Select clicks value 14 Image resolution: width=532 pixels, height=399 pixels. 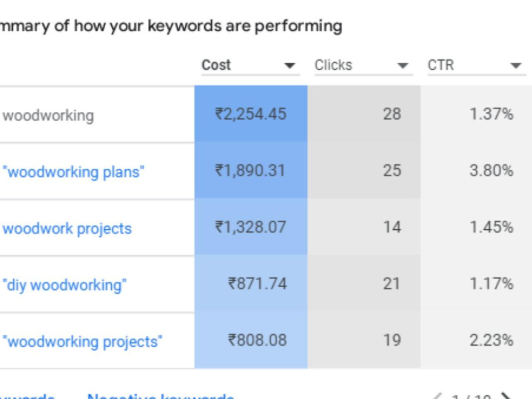click(392, 227)
